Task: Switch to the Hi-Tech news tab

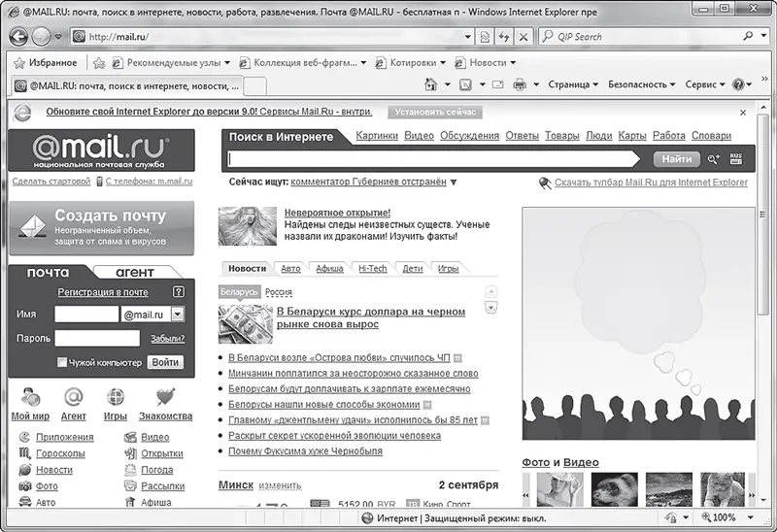Action: pyautogui.click(x=373, y=269)
